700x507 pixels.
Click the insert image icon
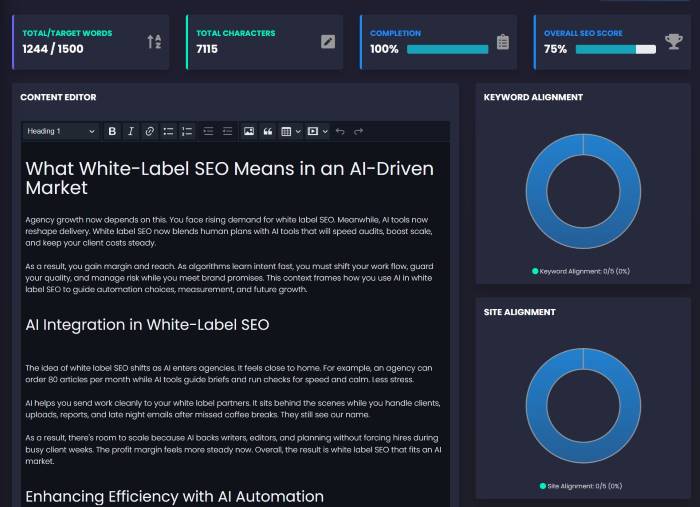point(249,131)
